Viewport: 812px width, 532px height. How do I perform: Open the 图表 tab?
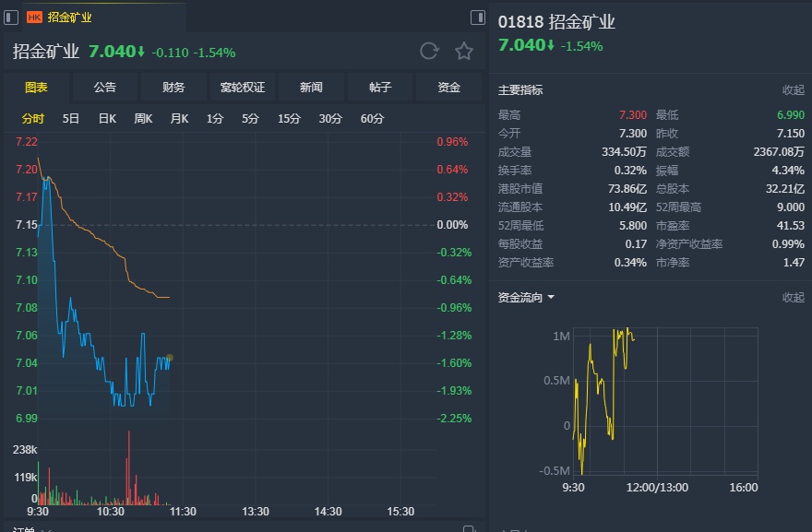coord(36,87)
